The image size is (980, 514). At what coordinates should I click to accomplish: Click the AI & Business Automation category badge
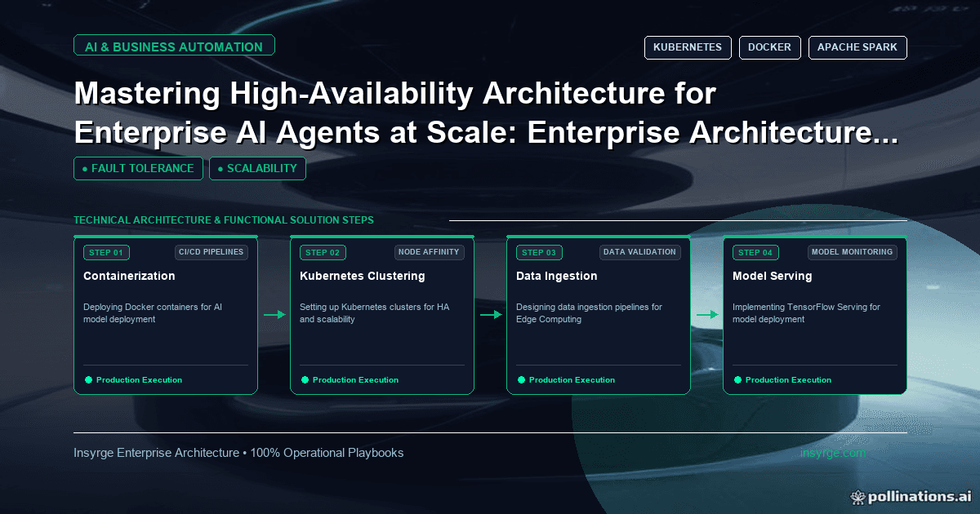(x=174, y=46)
